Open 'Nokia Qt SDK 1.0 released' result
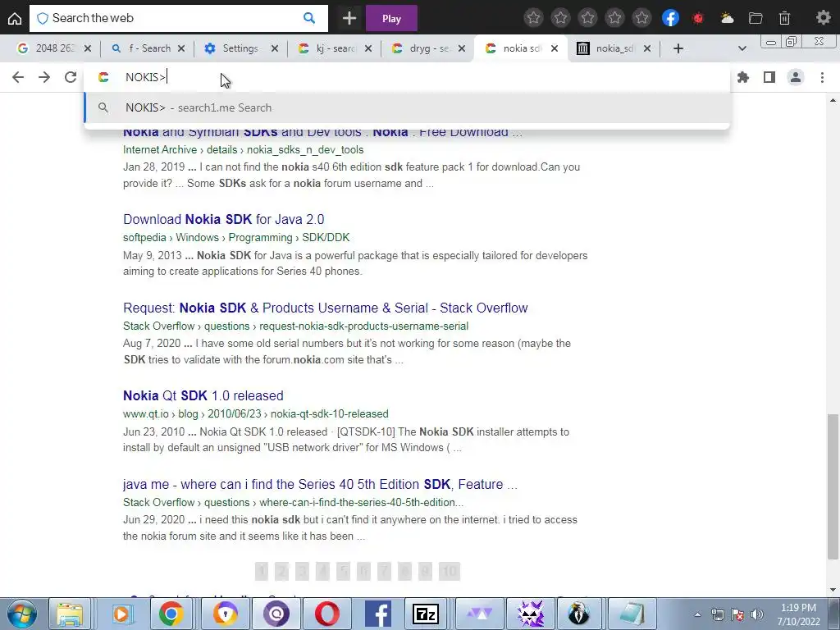The image size is (840, 630). pos(203,396)
